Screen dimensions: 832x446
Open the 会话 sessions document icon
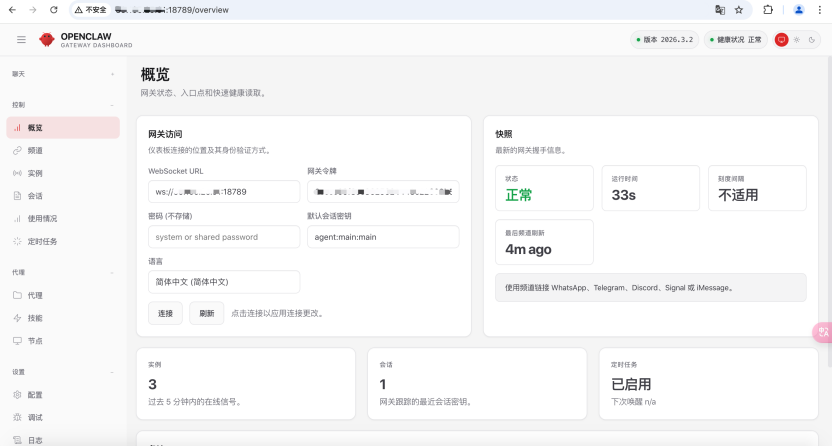tap(18, 196)
